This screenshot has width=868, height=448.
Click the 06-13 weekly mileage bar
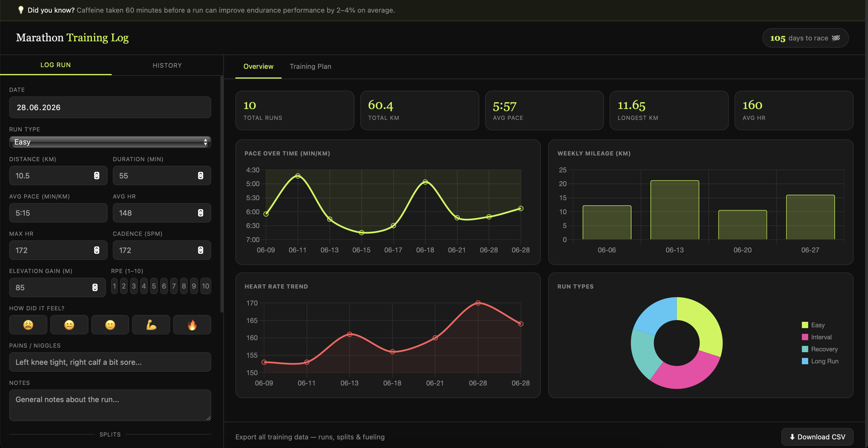click(675, 210)
